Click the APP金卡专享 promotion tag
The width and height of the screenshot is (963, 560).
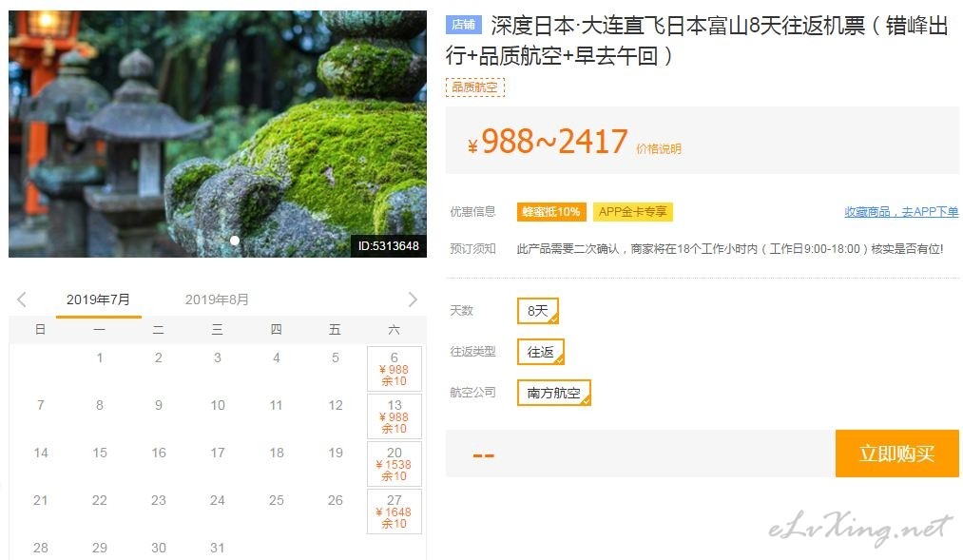pyautogui.click(x=632, y=212)
